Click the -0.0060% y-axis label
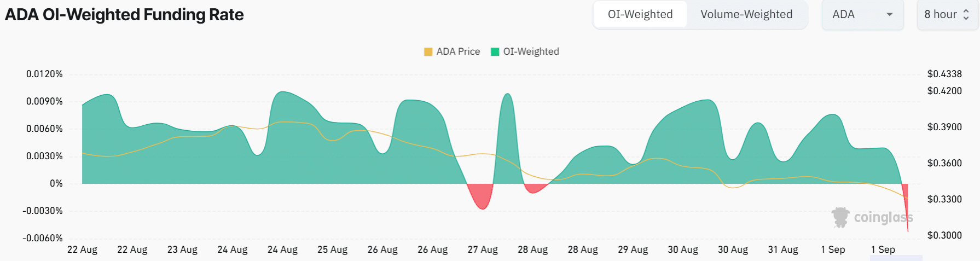 pos(43,238)
